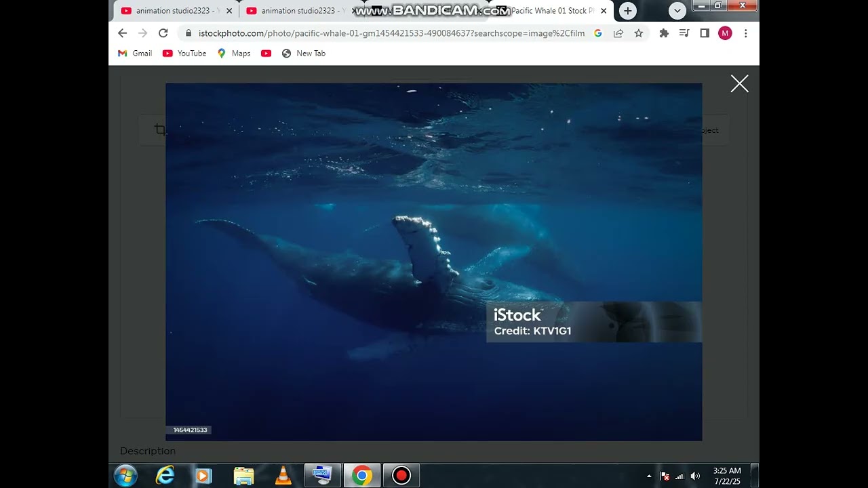Viewport: 868px width, 488px height.
Task: Reload the iStock page
Action: tap(163, 33)
